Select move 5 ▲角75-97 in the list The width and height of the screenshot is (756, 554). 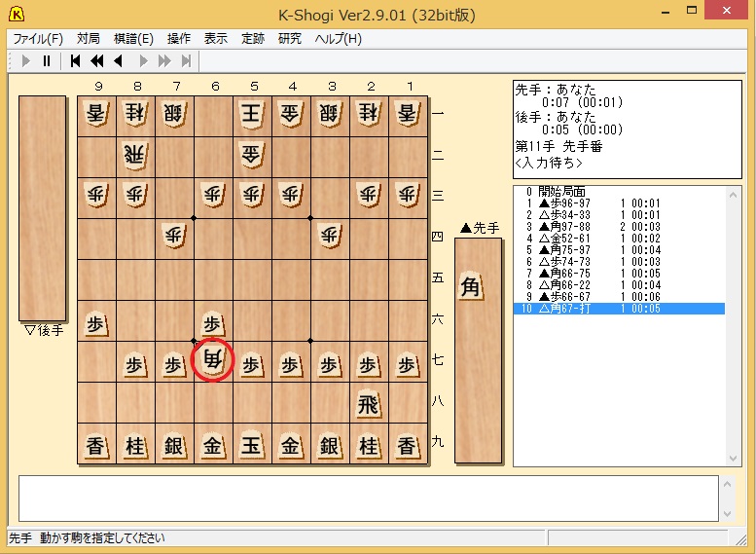[619, 250]
